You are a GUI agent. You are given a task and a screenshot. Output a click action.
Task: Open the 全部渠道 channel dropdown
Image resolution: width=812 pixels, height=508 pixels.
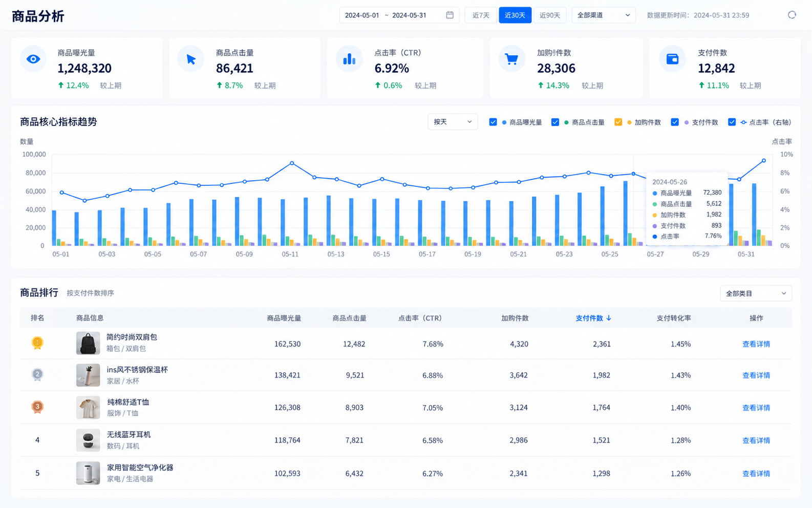604,15
